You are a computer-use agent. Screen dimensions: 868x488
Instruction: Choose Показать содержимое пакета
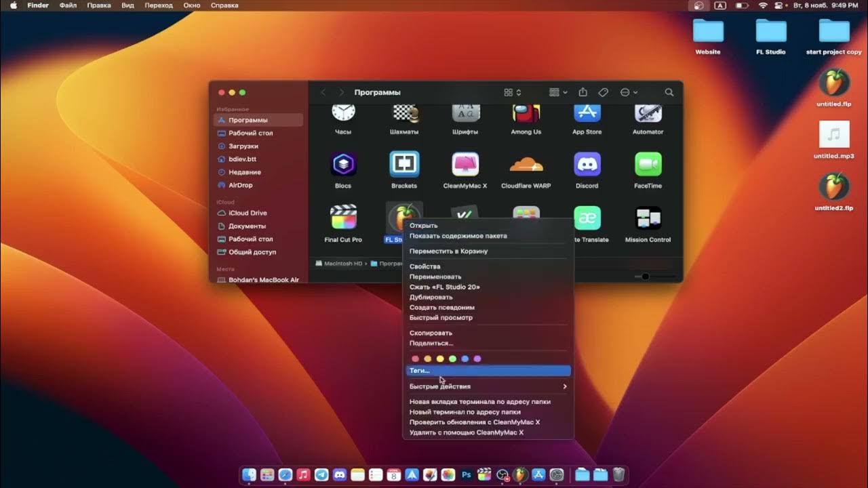488,236
